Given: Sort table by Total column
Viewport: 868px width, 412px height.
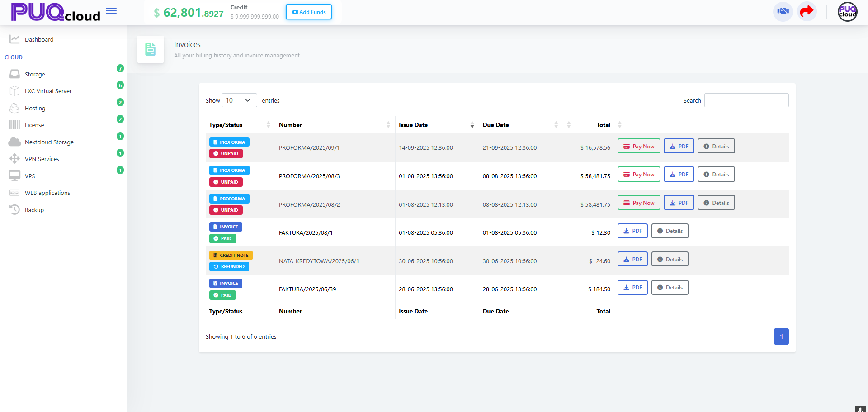Looking at the screenshot, I should tap(589, 125).
